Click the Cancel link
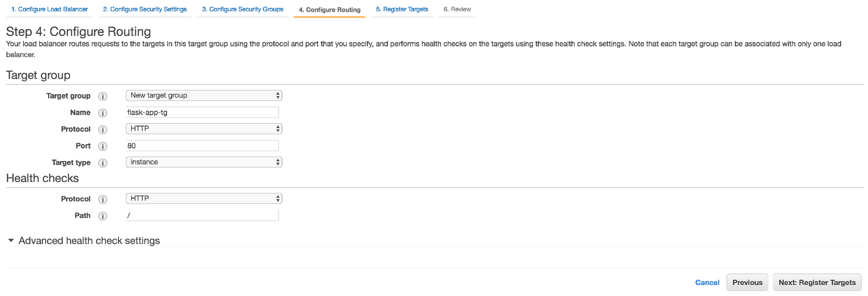Viewport: 868px width, 296px height. point(707,283)
